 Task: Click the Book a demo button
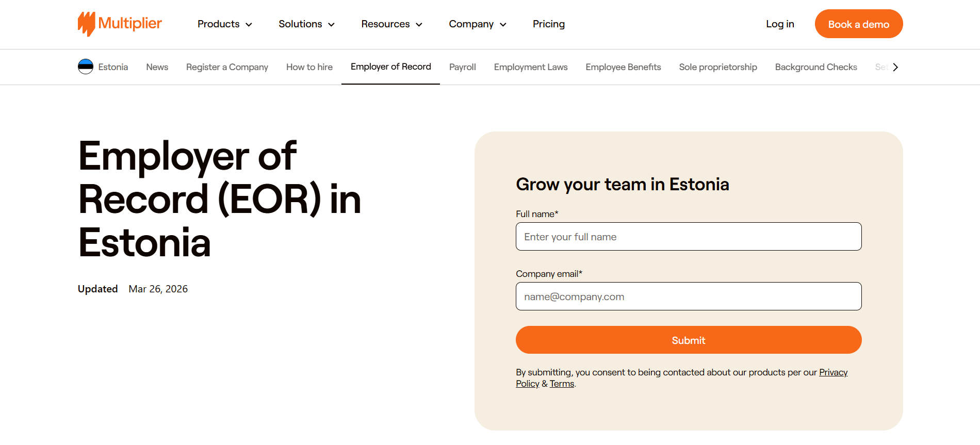click(x=859, y=24)
